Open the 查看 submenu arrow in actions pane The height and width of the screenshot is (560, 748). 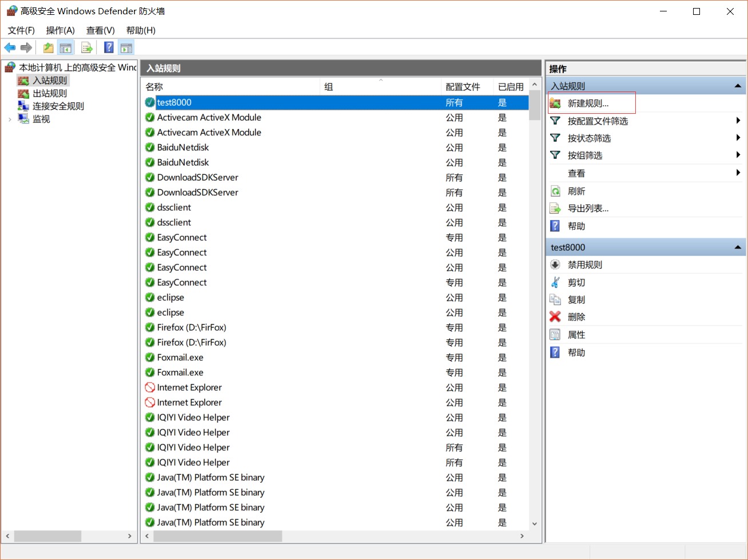click(x=738, y=173)
